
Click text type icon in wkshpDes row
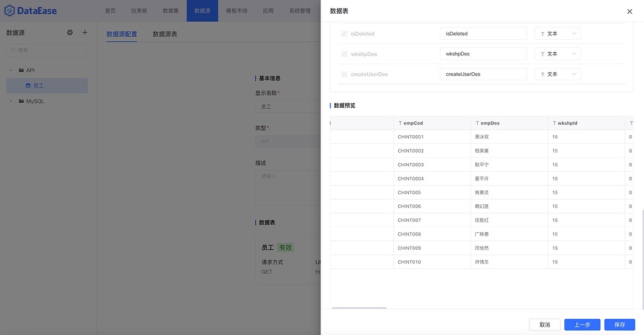point(543,54)
